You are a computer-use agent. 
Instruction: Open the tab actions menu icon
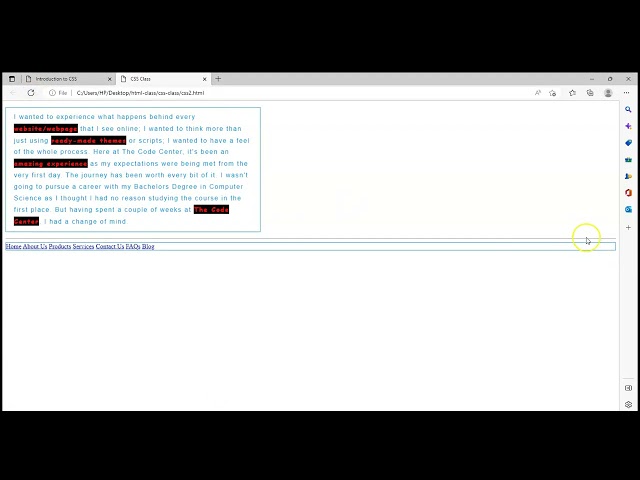(12, 79)
